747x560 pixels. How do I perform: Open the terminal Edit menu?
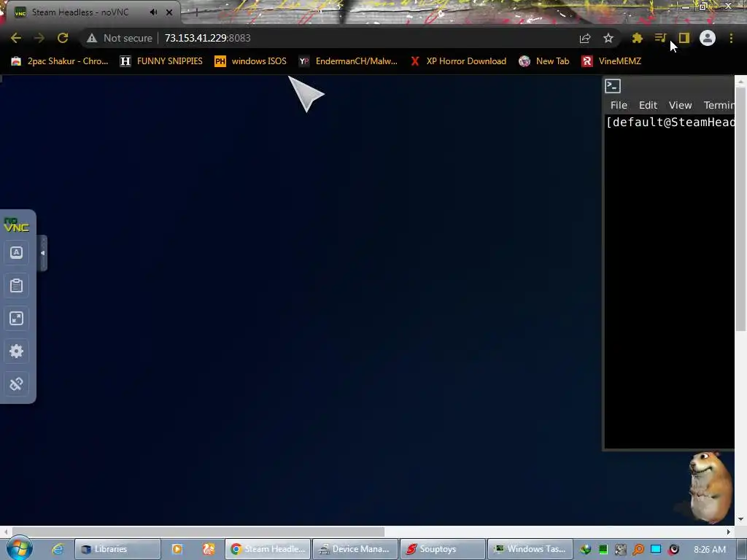click(x=648, y=105)
